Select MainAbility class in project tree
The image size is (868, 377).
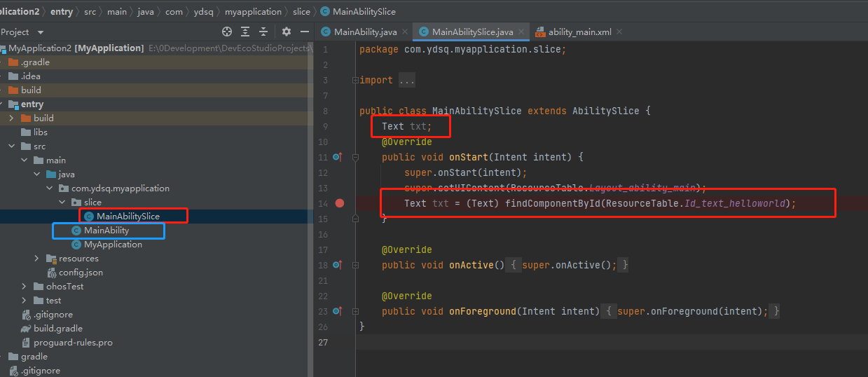[x=106, y=231]
